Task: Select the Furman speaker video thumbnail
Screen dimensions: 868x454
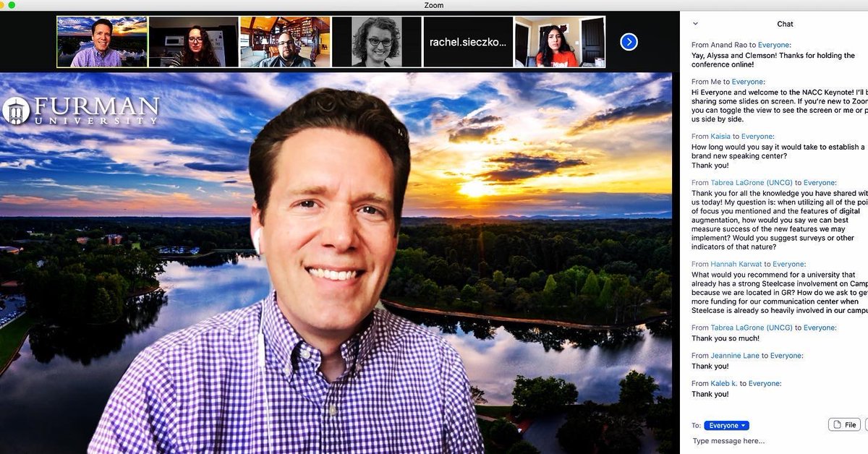Action: click(x=102, y=42)
